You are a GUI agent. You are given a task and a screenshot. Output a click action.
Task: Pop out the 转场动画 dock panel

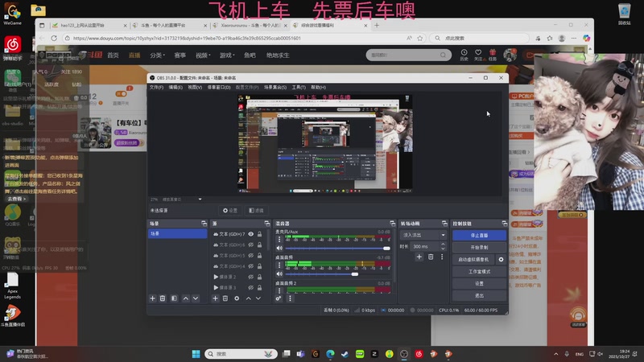click(x=444, y=224)
